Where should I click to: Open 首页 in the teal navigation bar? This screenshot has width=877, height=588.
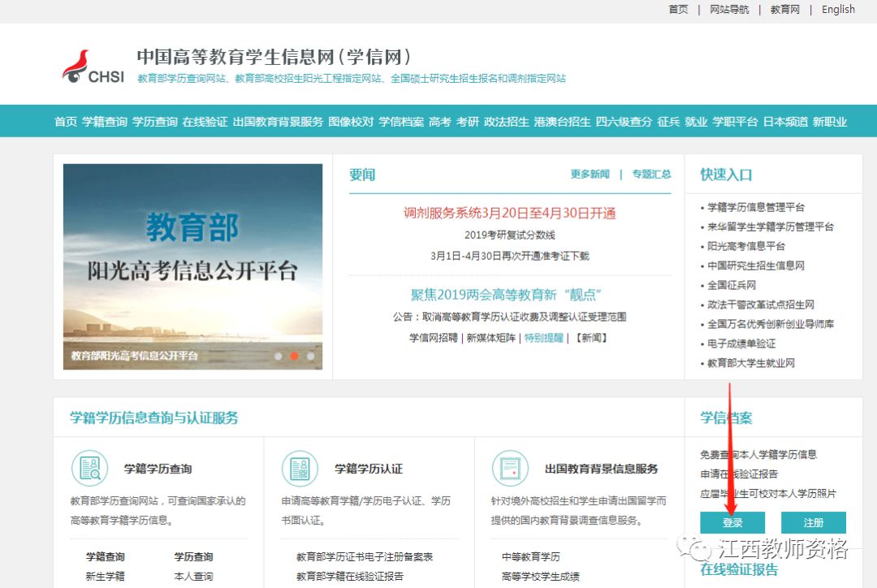click(66, 121)
